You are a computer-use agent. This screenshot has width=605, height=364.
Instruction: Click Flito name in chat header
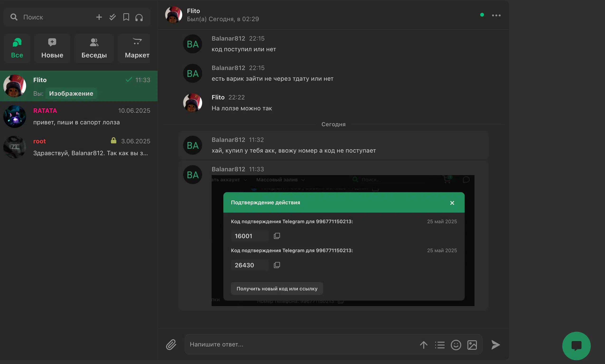point(193,11)
